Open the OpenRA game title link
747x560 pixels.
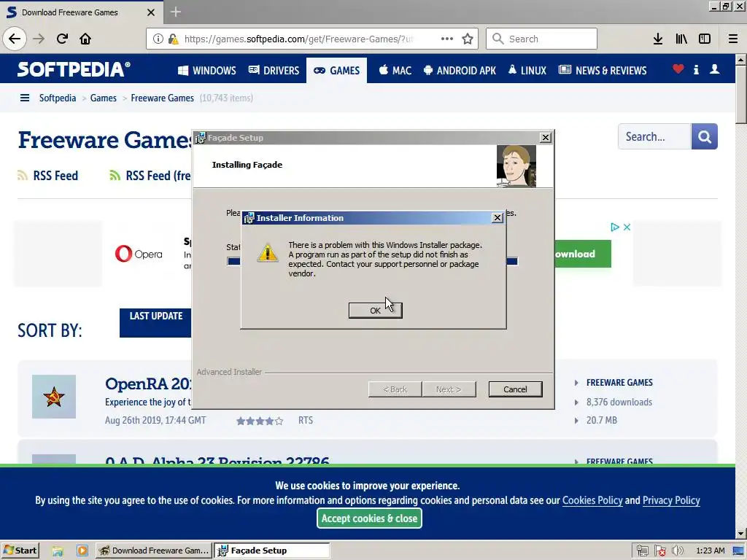[x=148, y=384]
